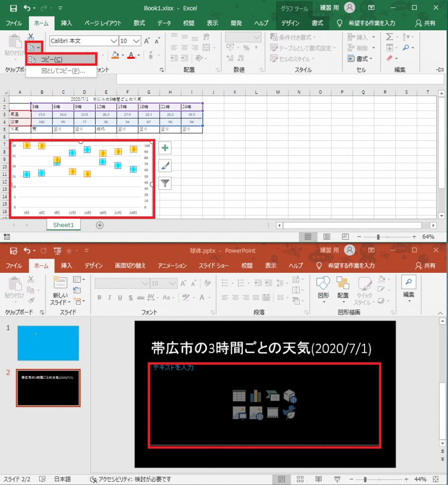Open PowerPoint アニメーション tab
The height and width of the screenshot is (485, 448).
pyautogui.click(x=172, y=266)
